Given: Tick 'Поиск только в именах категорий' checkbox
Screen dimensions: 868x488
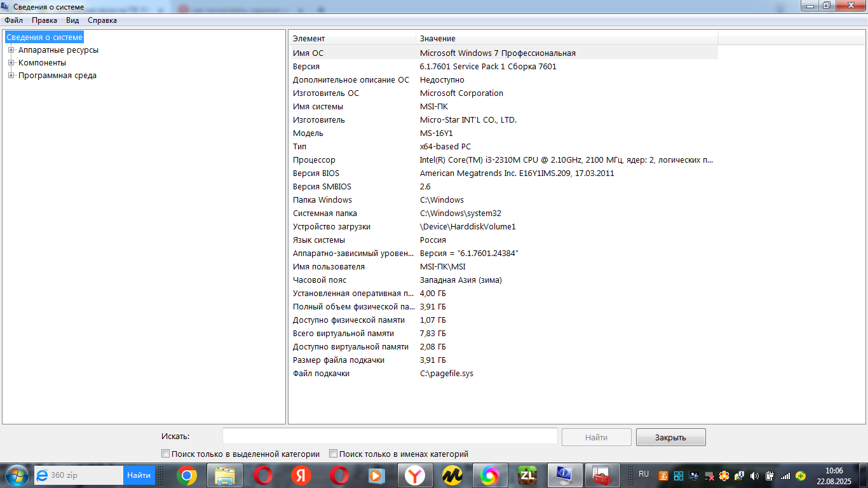Looking at the screenshot, I should pos(333,454).
